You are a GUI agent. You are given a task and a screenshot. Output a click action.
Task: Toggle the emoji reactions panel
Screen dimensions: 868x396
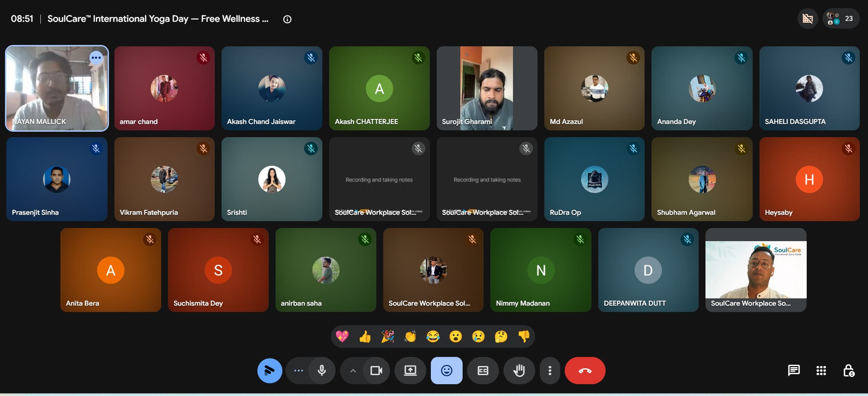[447, 371]
